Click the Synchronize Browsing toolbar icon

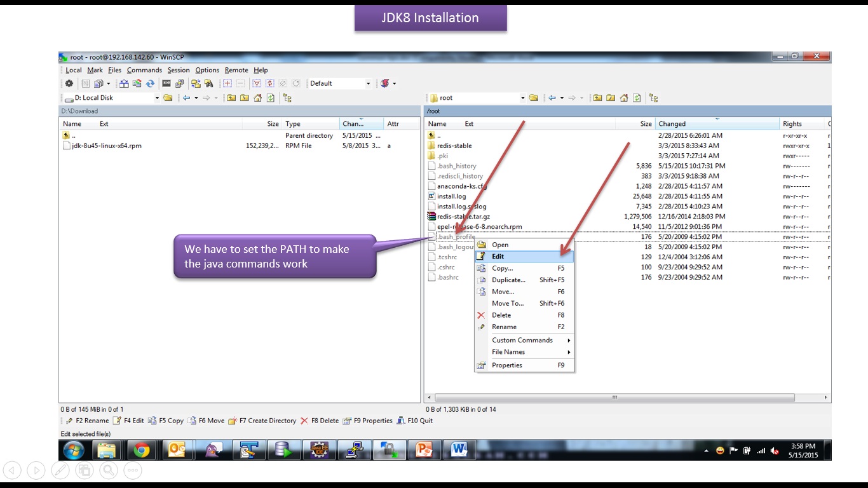[196, 83]
